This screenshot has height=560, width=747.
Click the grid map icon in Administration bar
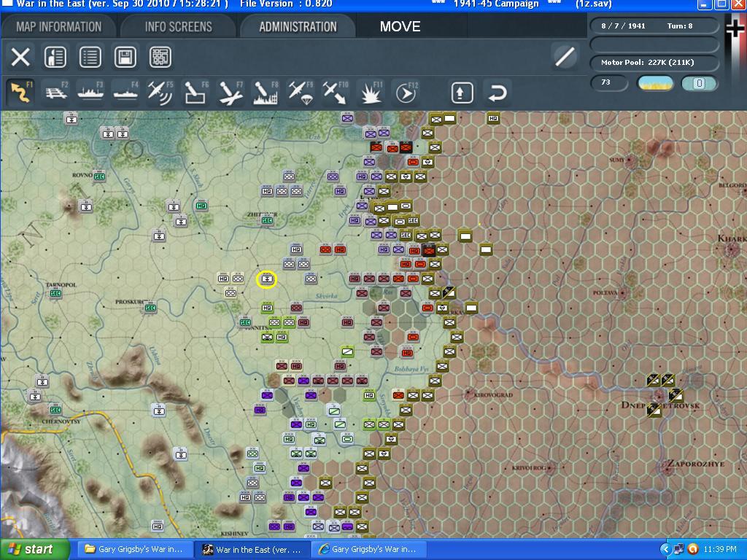(160, 57)
